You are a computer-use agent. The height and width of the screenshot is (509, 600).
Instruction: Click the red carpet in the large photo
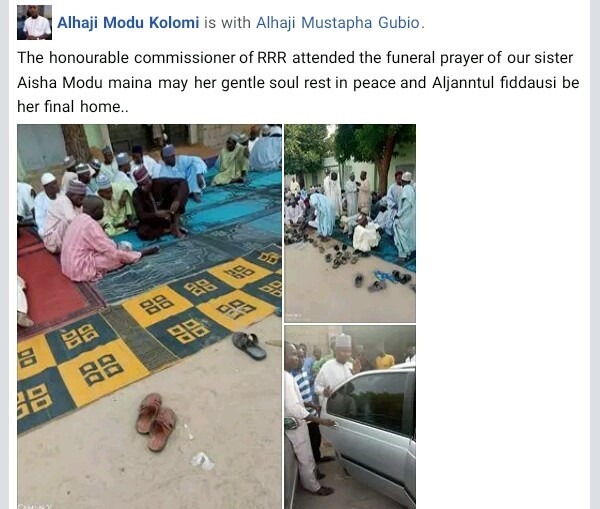point(52,285)
